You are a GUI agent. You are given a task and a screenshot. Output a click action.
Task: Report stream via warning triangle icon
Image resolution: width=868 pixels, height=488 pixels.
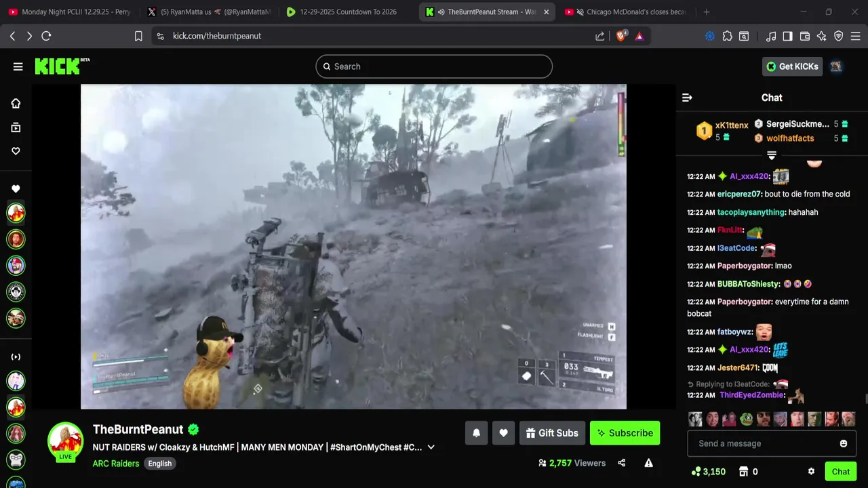tap(648, 463)
